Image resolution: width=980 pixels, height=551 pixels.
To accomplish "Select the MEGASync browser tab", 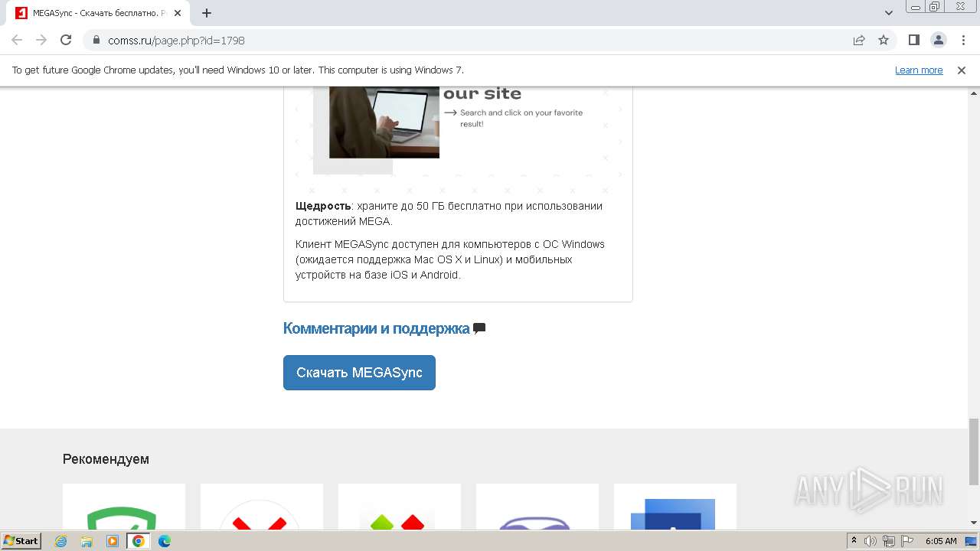I will [97, 13].
